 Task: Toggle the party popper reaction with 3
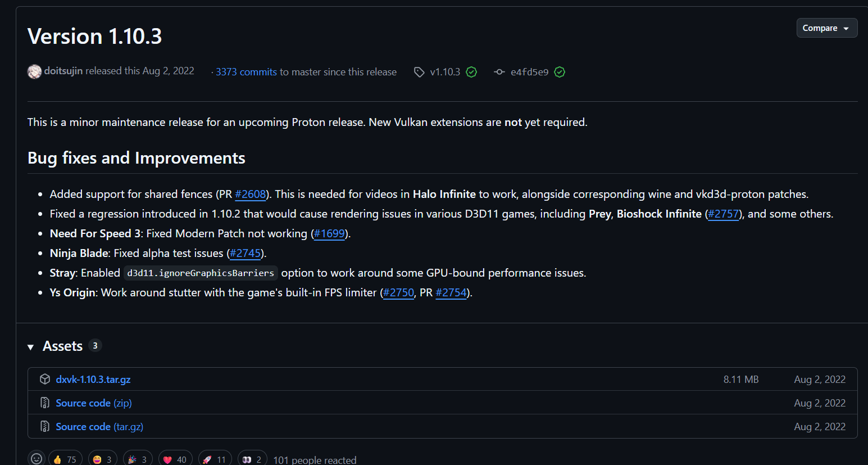[x=138, y=459]
